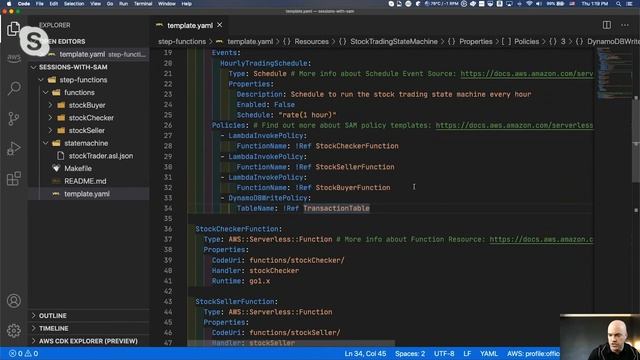Open the View menu

click(x=96, y=4)
